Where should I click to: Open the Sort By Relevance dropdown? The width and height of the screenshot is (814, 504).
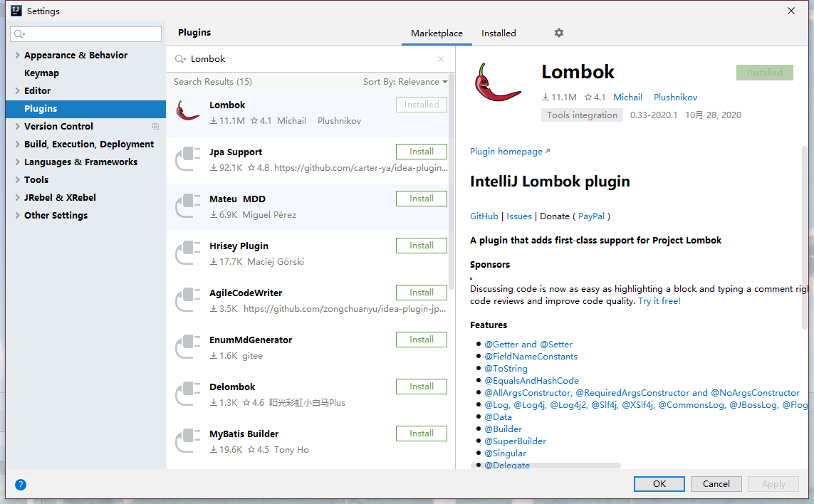(x=405, y=82)
